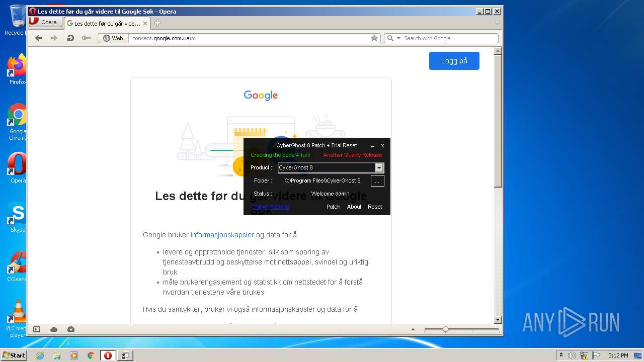
Task: Open the Opera panels toggle in status bar
Action: point(37,329)
